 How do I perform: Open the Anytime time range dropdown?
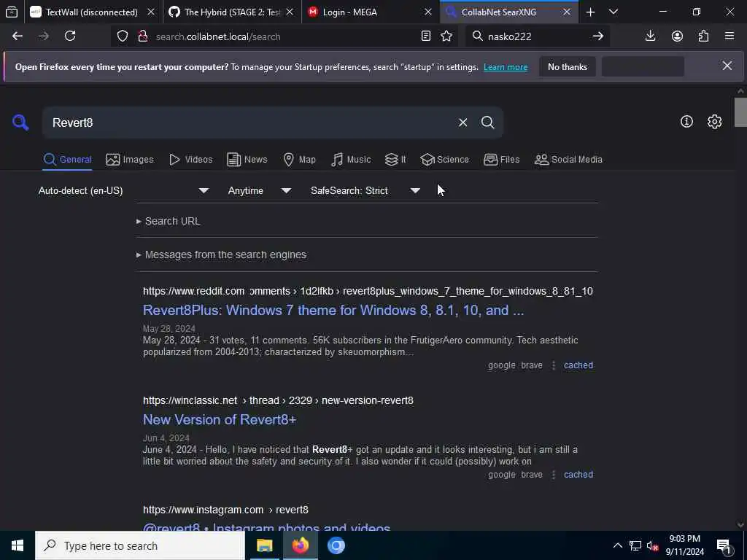tap(260, 190)
